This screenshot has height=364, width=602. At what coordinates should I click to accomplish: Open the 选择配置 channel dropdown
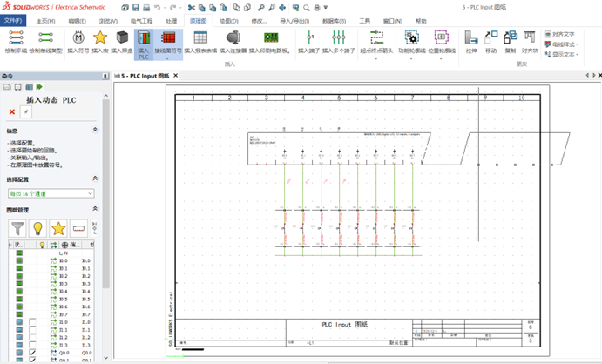point(51,192)
